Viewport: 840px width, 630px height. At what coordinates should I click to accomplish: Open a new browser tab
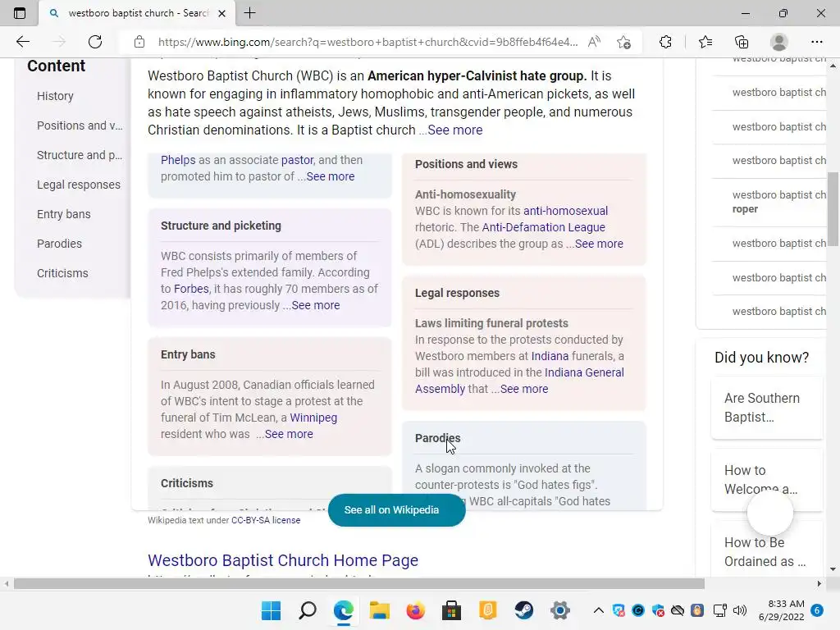pos(249,13)
